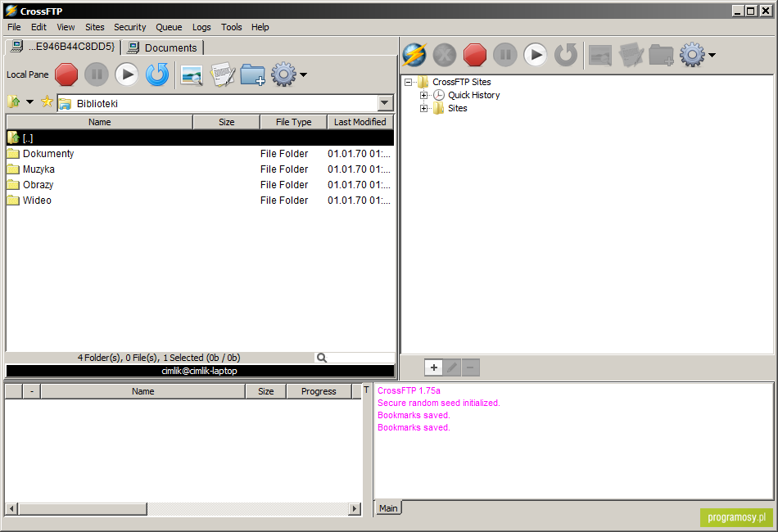Expand the Sites folder node
This screenshot has width=778, height=532.
423,109
